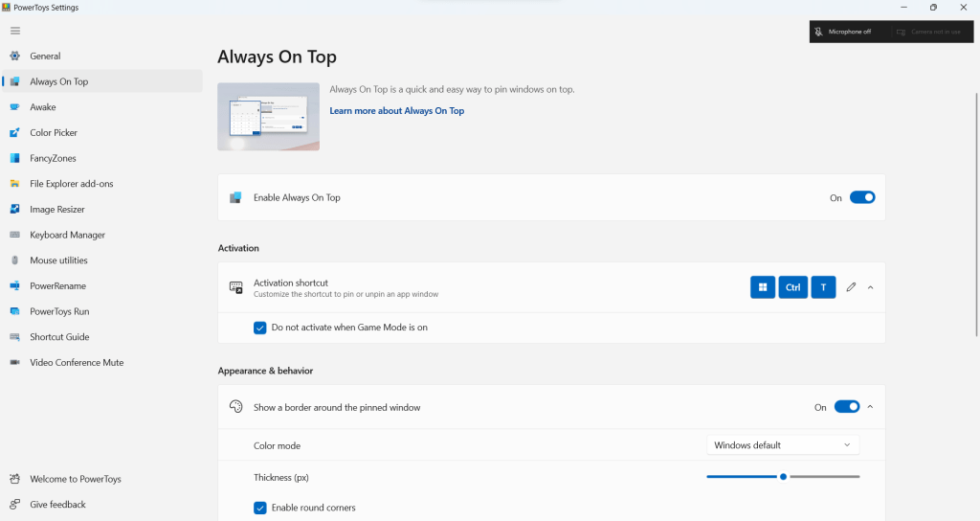Open PowerToys Run settings
The image size is (980, 521).
[x=102, y=311]
